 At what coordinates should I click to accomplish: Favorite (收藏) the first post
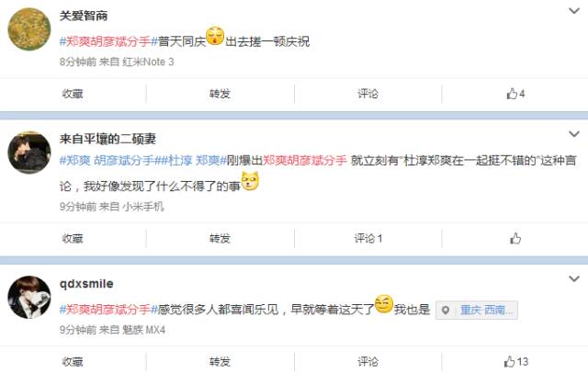coord(73,94)
